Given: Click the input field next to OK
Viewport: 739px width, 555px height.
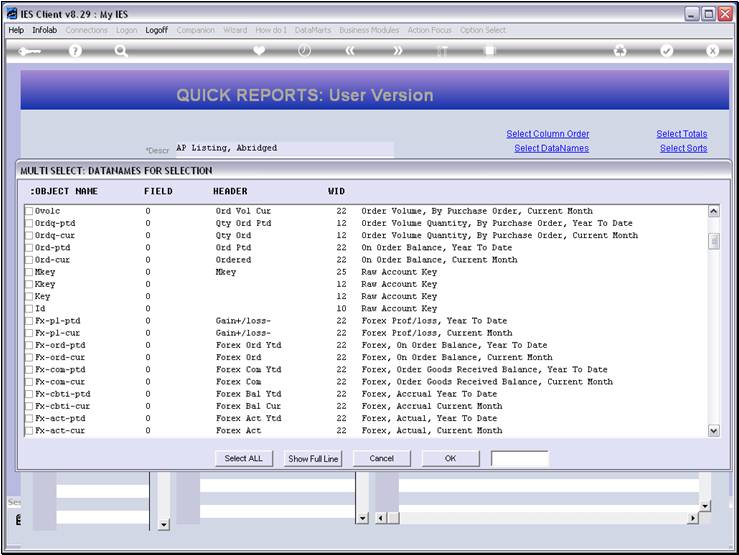Looking at the screenshot, I should (x=520, y=458).
